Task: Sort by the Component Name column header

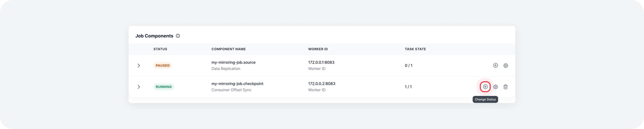Action: (x=228, y=49)
